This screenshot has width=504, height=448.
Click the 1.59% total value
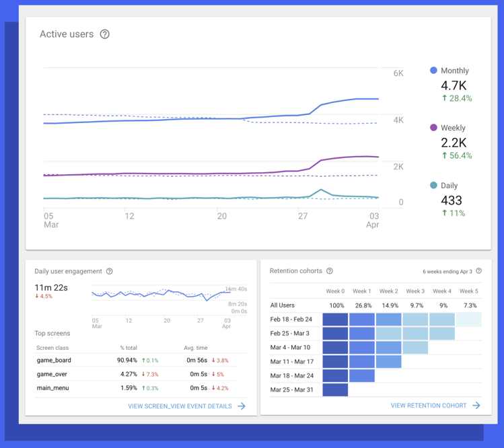coord(129,388)
